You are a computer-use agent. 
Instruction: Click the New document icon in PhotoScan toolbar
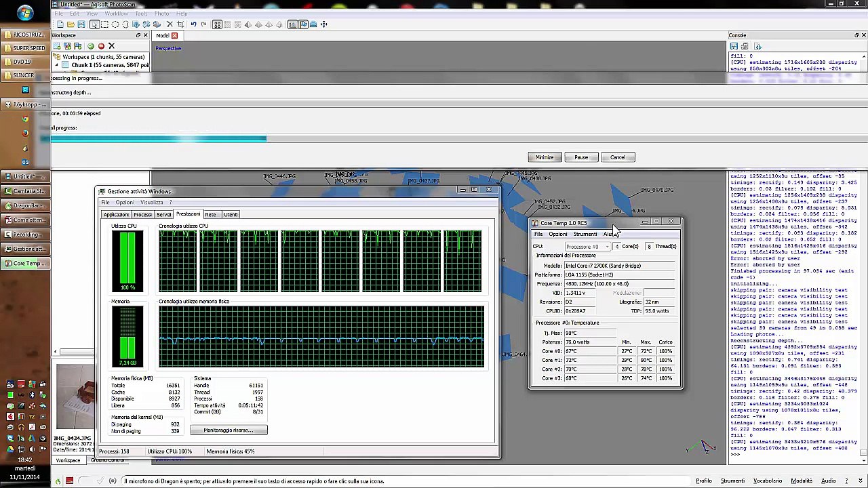tap(60, 24)
